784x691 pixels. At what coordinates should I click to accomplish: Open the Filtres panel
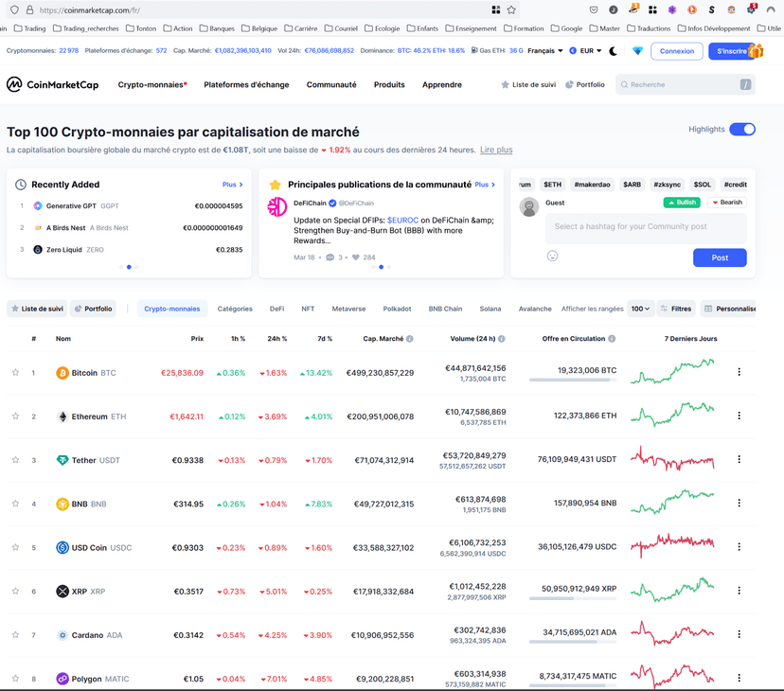[x=676, y=309]
